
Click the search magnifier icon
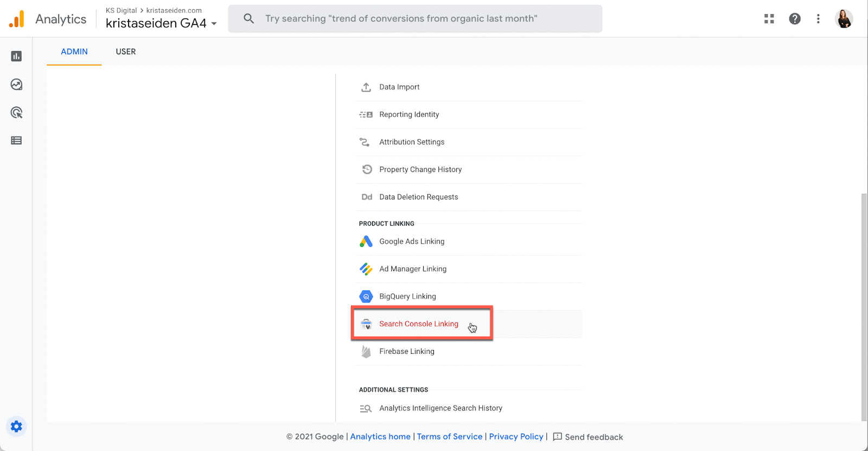tap(248, 19)
